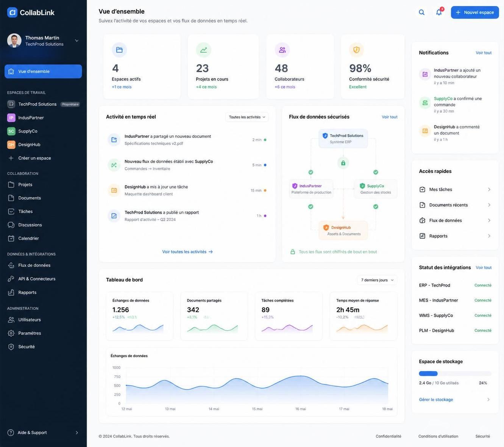Screen dimensions: 504x447
Task: Open the search magnifier icon
Action: (421, 12)
